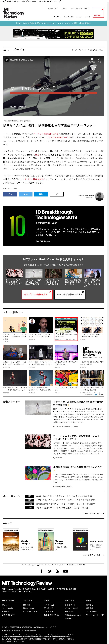109x644 pixels.
Task: Click the MIT Technology Review header logo
Action: (x=14, y=13)
